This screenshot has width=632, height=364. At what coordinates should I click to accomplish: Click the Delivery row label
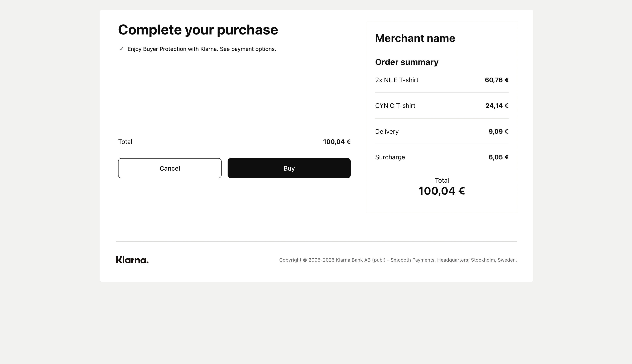(387, 131)
